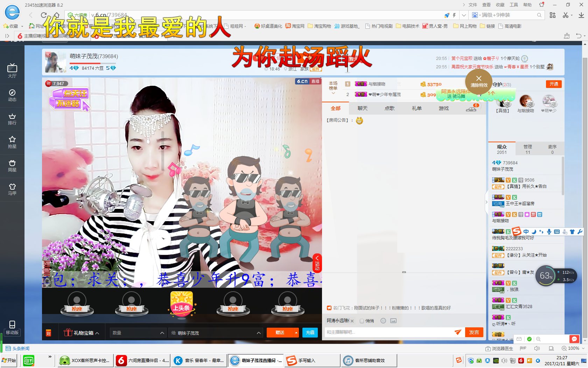Click the 充值 recharge button
588x368 pixels.
pos(310,333)
